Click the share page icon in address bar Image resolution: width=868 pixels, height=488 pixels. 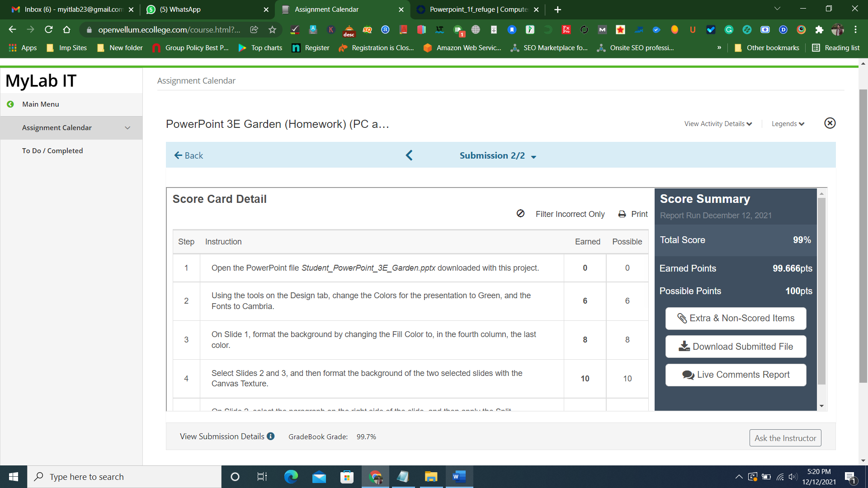pyautogui.click(x=254, y=30)
